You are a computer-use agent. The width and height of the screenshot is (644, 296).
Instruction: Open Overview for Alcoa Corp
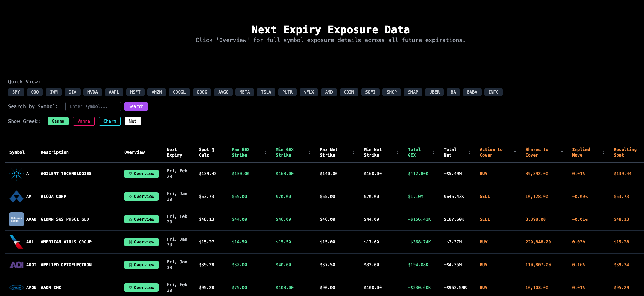(141, 197)
